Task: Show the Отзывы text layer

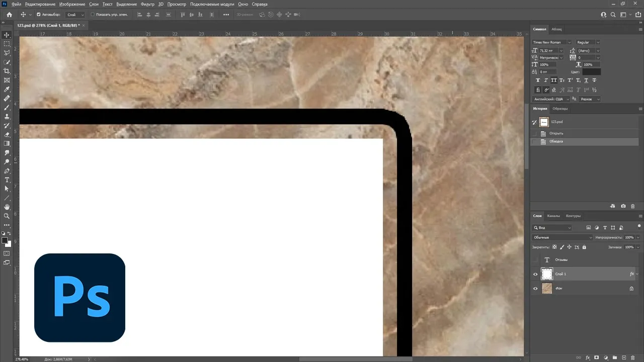Action: (535, 260)
